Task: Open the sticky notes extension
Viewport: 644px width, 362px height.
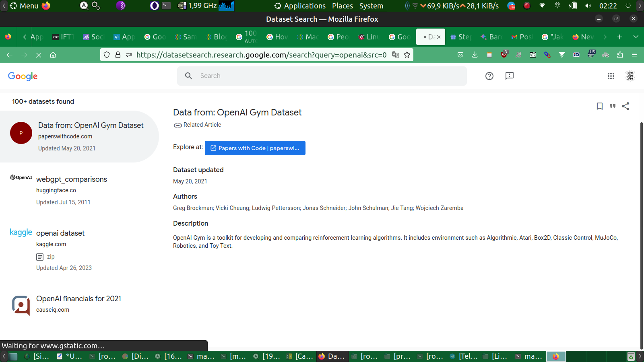Action: (x=489, y=55)
